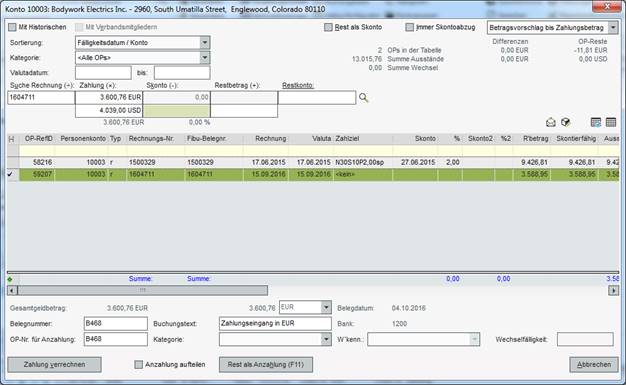Click the Restkonto input field
626x385 pixels.
(x=317, y=97)
